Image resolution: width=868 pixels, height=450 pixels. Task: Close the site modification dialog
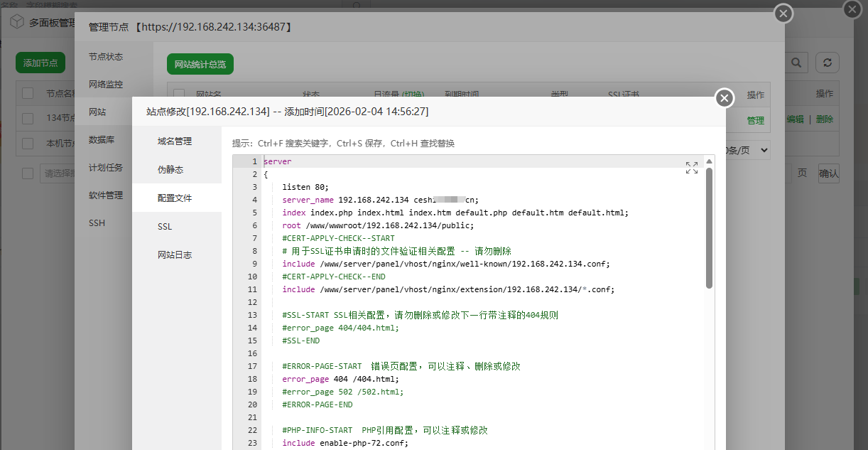tap(724, 98)
